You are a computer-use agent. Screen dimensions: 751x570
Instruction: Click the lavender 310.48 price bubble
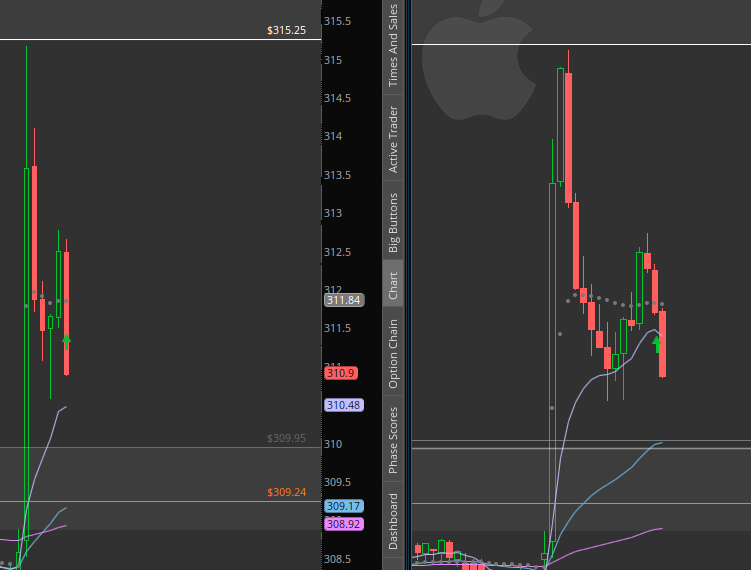[344, 405]
